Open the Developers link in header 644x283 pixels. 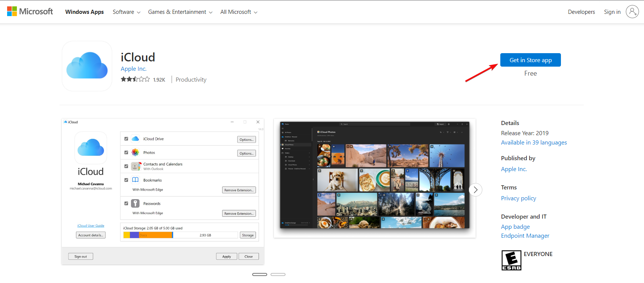pyautogui.click(x=581, y=12)
